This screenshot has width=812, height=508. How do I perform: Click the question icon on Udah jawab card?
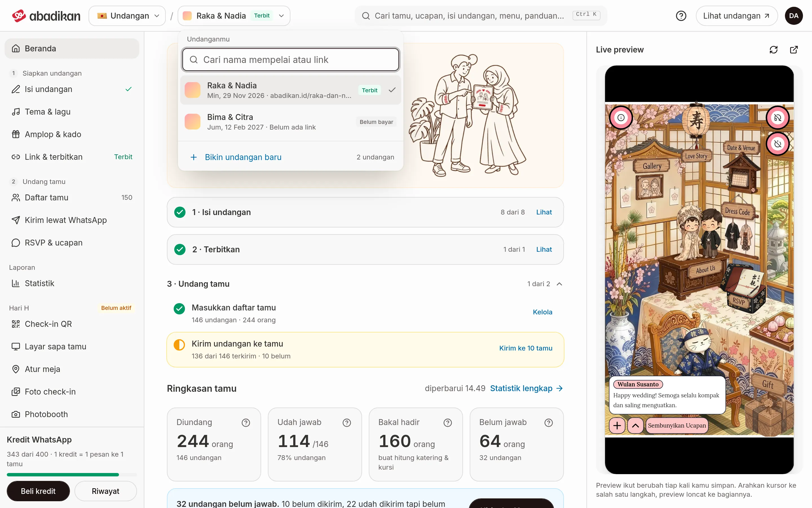pos(347,423)
